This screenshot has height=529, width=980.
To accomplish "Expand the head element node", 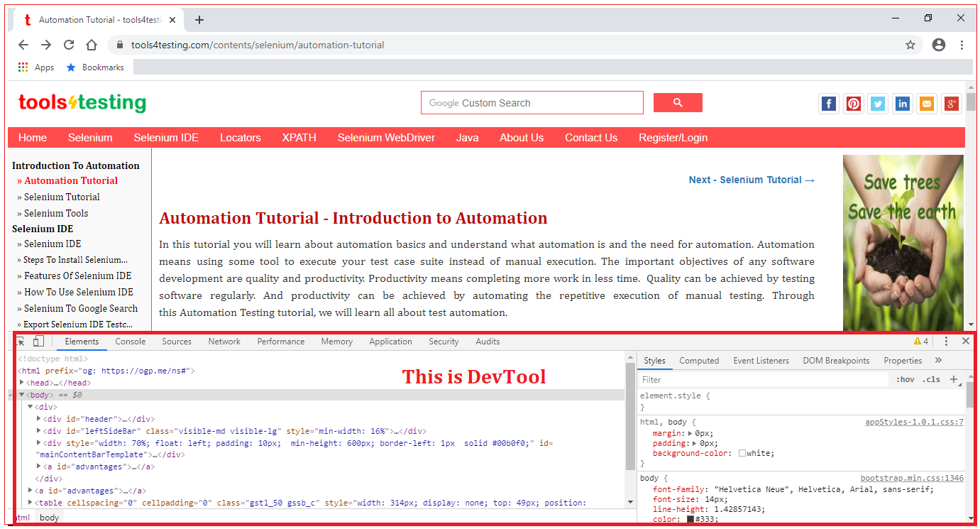I will pos(22,383).
